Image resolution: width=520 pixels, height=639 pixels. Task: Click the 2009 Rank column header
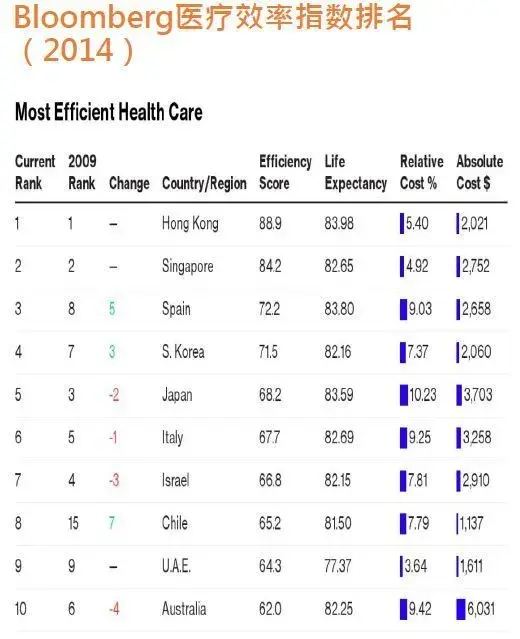(82, 172)
